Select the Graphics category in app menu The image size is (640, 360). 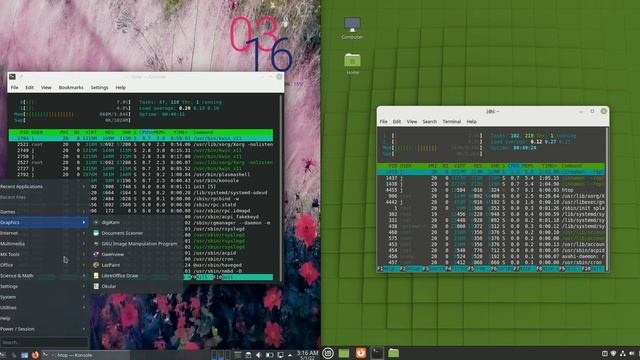44,222
